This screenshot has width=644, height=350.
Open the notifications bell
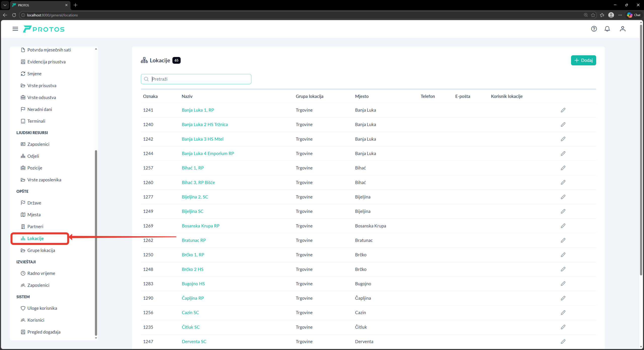(607, 29)
